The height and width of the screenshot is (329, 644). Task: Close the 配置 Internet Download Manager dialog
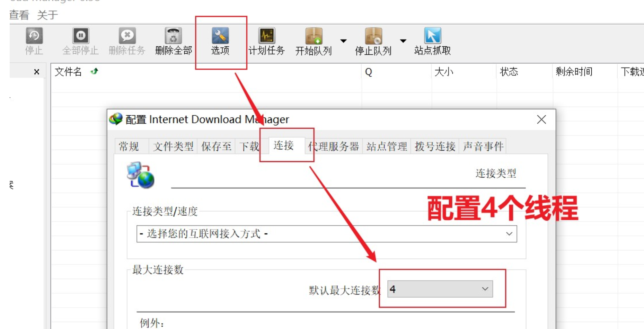pyautogui.click(x=541, y=119)
